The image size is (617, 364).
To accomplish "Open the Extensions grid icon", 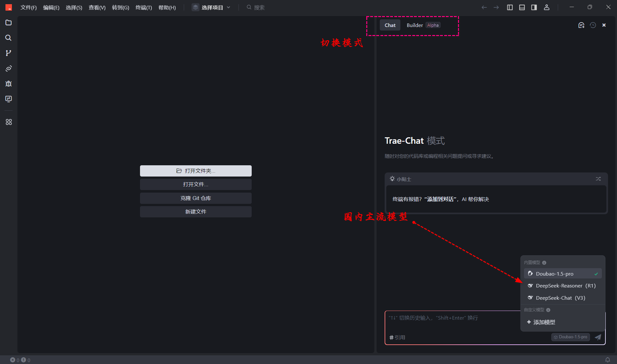I will [9, 122].
